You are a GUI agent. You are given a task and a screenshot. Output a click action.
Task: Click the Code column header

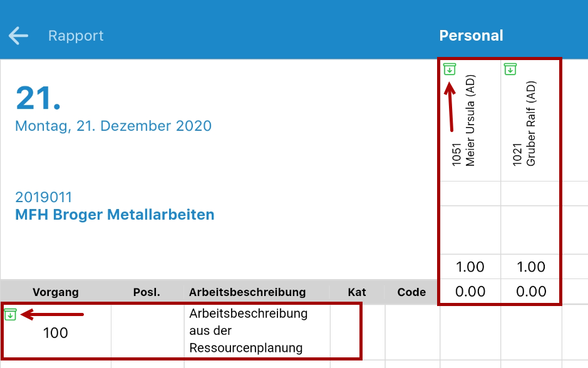(411, 292)
